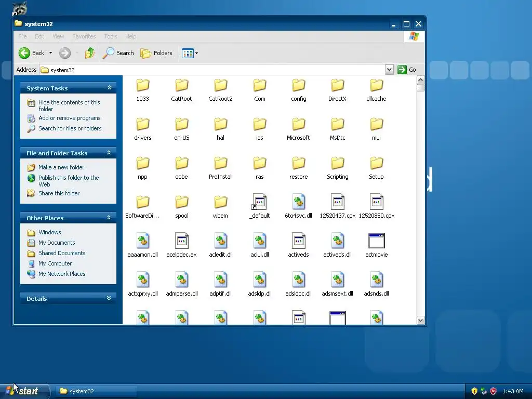Click the scrollbar down arrow
This screenshot has width=532, height=399.
pyautogui.click(x=420, y=320)
